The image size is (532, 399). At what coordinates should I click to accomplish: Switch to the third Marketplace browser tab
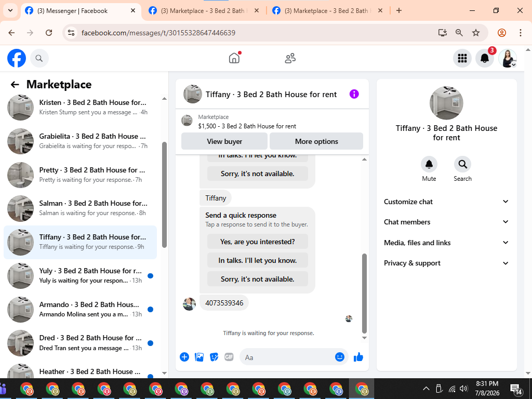click(x=328, y=11)
